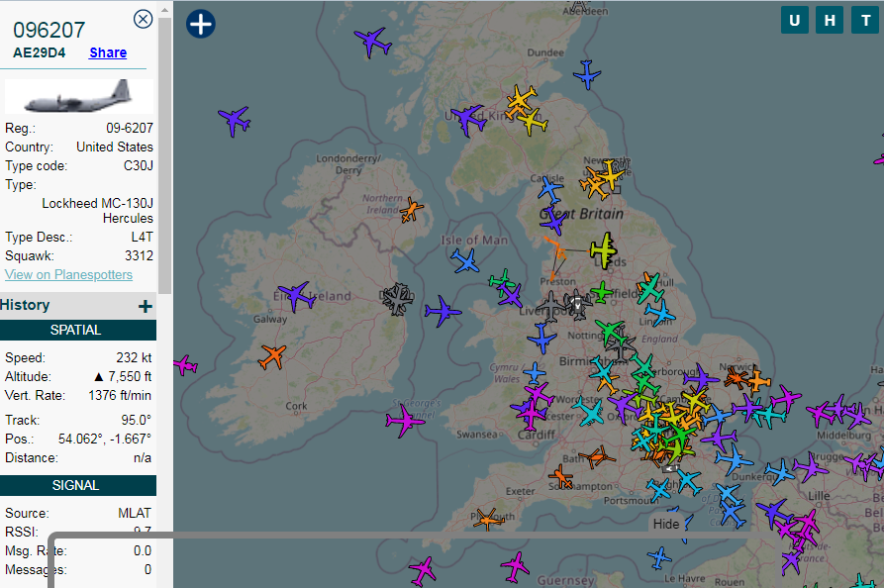The image size is (884, 588).
Task: Select the magenta aircraft over St George's Channel
Action: [x=405, y=421]
